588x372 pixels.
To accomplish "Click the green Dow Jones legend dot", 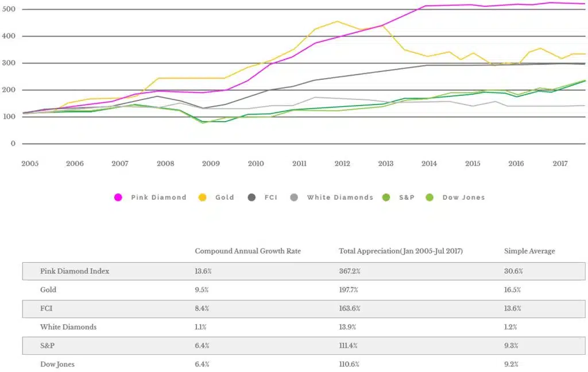I will pyautogui.click(x=430, y=197).
